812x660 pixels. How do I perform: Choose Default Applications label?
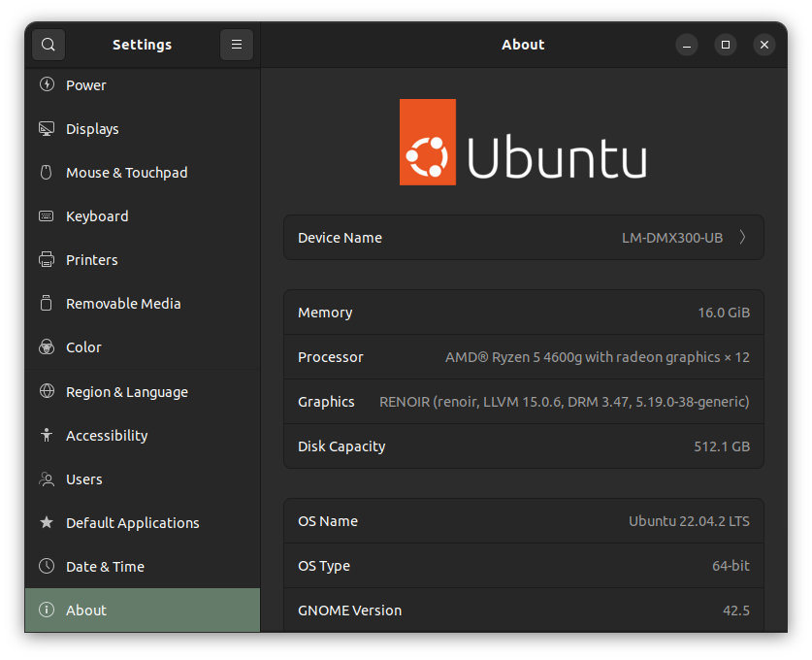pos(133,523)
